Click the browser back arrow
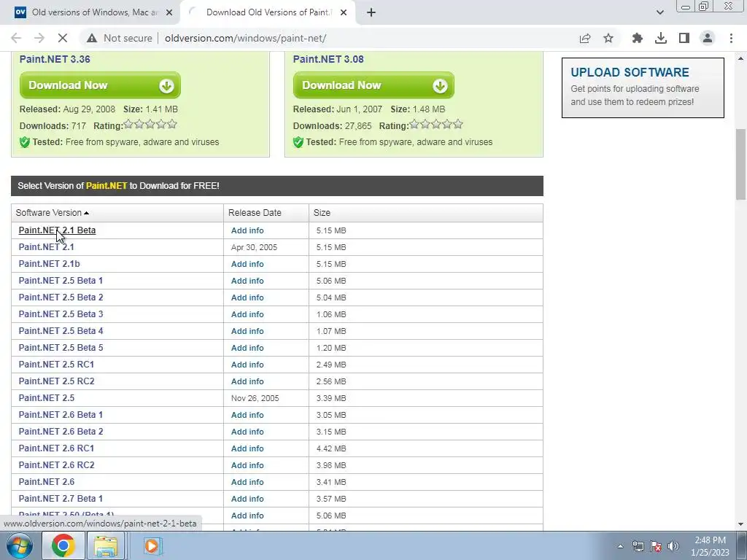The height and width of the screenshot is (560, 747). tap(16, 38)
